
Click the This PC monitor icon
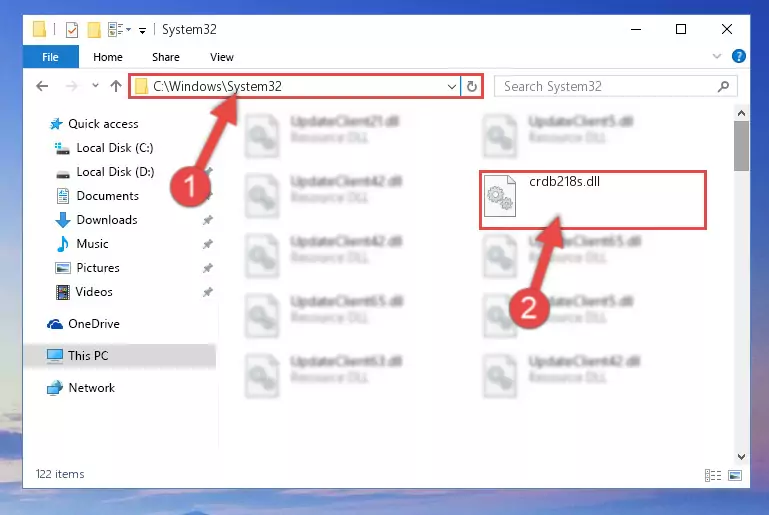point(55,356)
